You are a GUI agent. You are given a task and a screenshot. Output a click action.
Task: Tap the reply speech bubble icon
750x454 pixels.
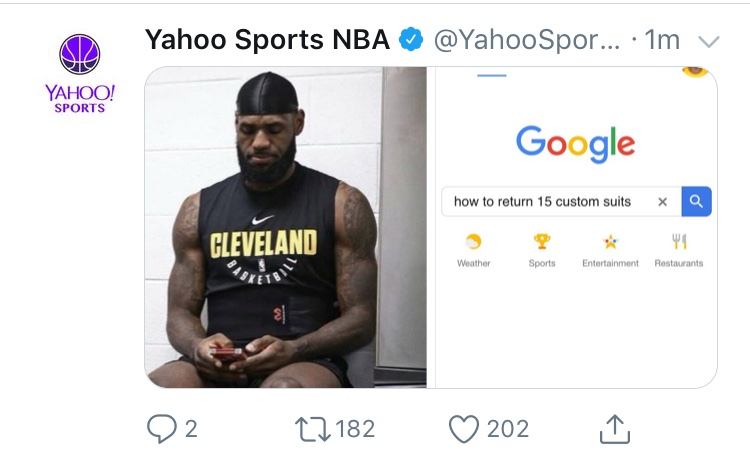tap(161, 429)
